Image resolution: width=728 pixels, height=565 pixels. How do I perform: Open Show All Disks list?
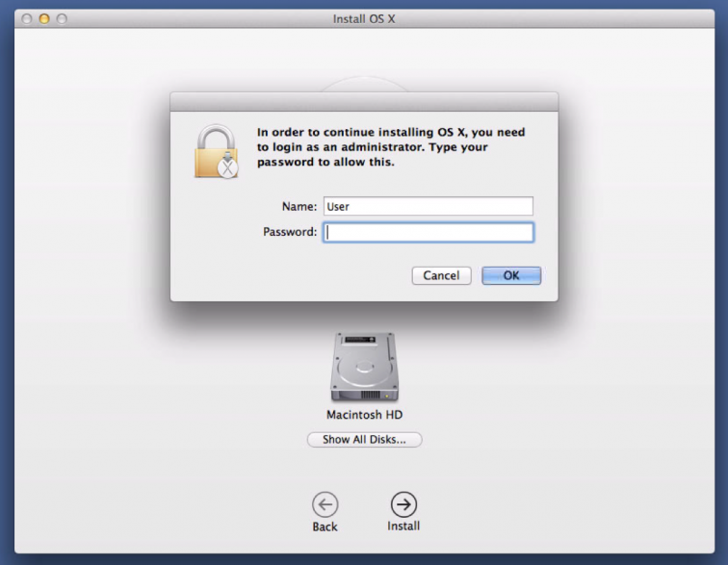[364, 439]
